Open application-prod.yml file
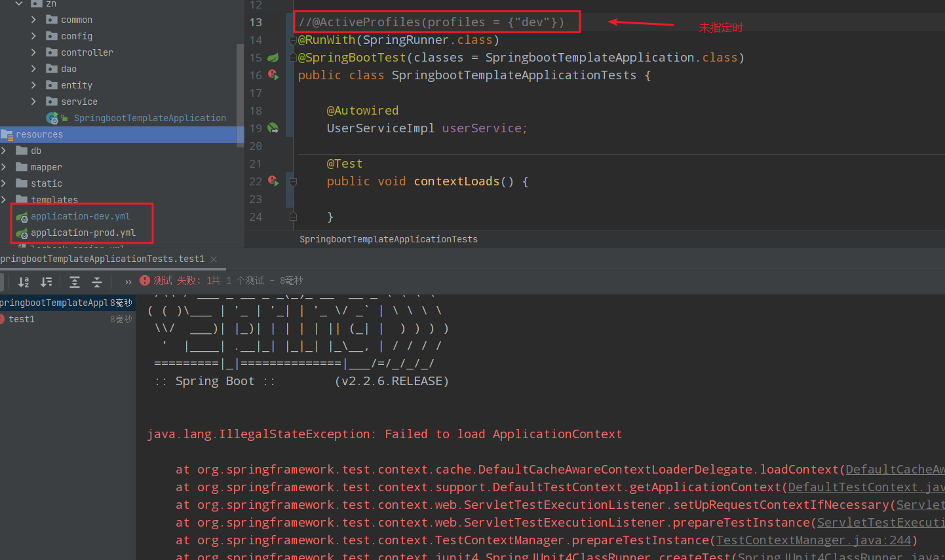Image resolution: width=945 pixels, height=560 pixels. tap(83, 233)
